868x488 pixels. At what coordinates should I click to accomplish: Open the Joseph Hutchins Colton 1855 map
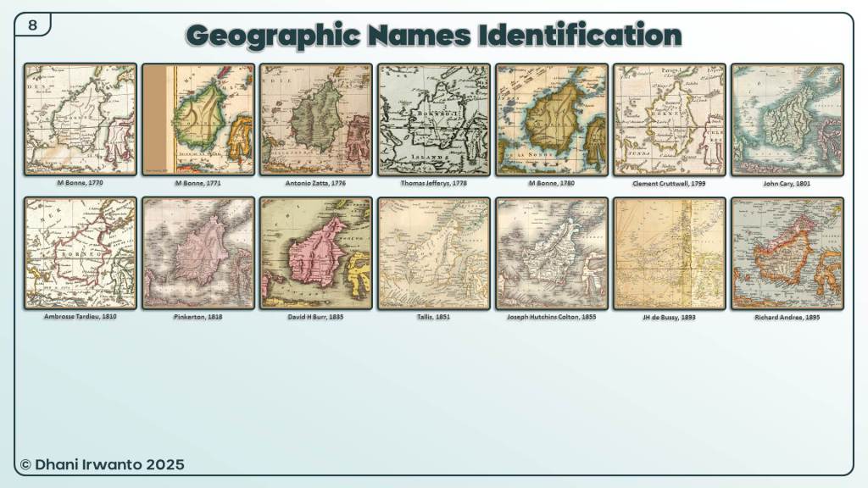[551, 252]
